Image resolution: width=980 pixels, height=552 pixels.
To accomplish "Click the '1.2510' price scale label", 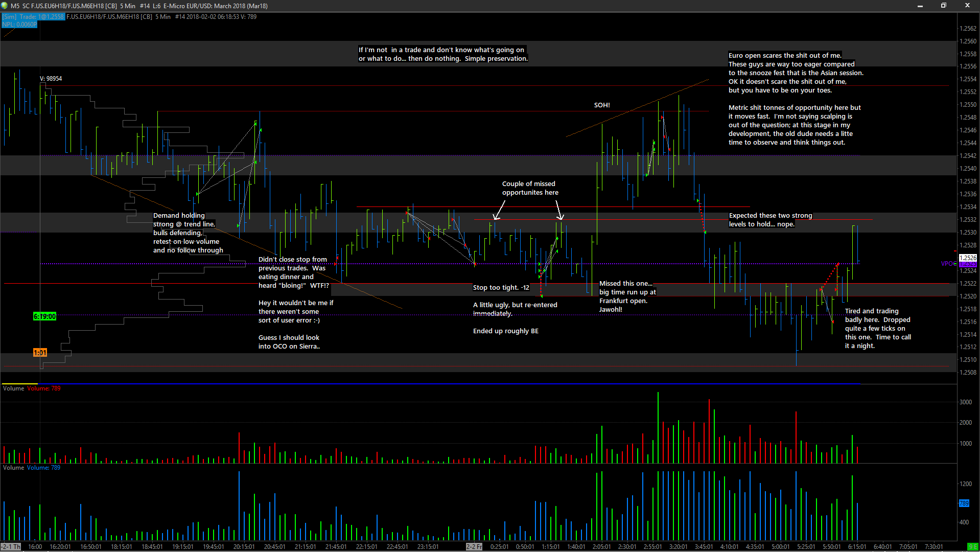I will (968, 360).
